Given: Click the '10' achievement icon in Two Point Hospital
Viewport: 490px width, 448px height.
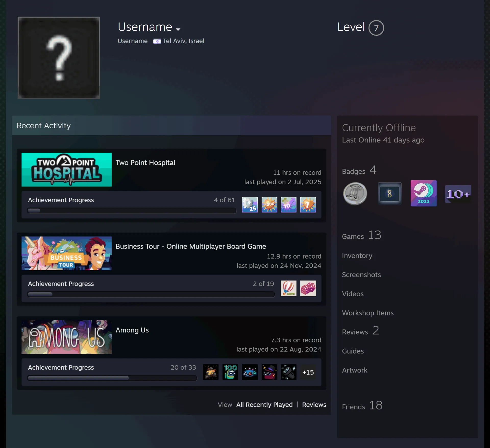Looking at the screenshot, I should (289, 204).
